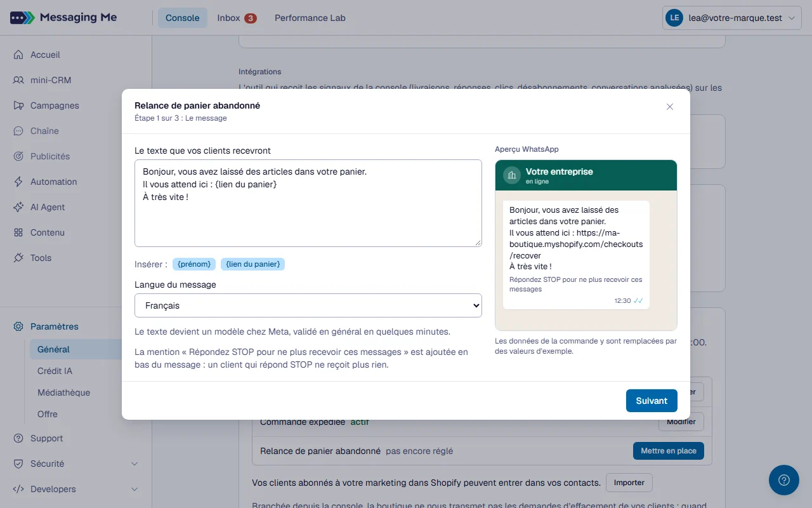The height and width of the screenshot is (508, 812).
Task: Close the Relance de panier abandonné dialog
Action: click(x=670, y=107)
